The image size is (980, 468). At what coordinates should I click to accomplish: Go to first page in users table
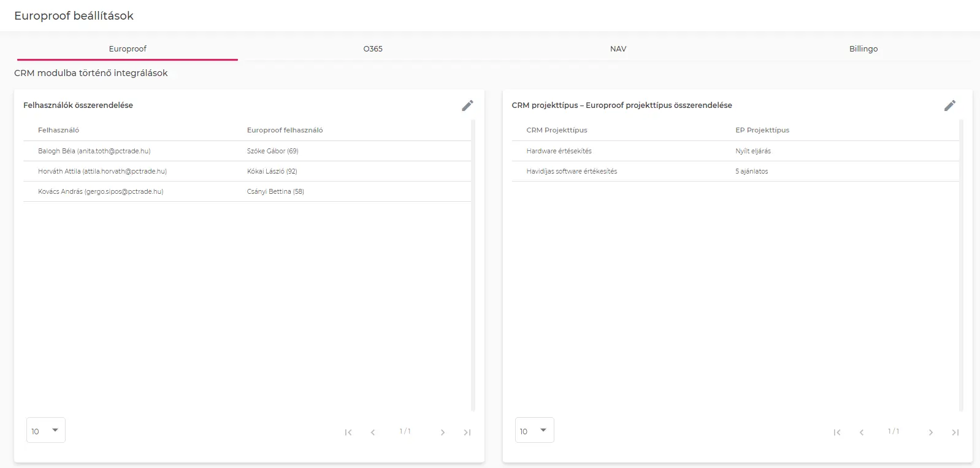point(348,432)
